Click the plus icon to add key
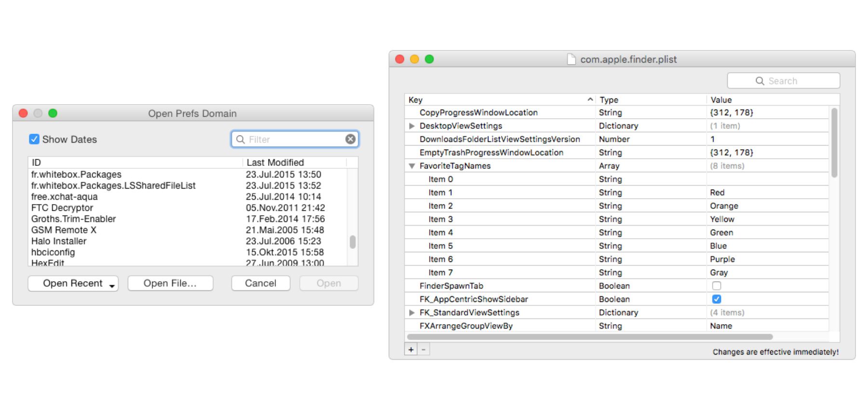The image size is (868, 410). pos(411,350)
